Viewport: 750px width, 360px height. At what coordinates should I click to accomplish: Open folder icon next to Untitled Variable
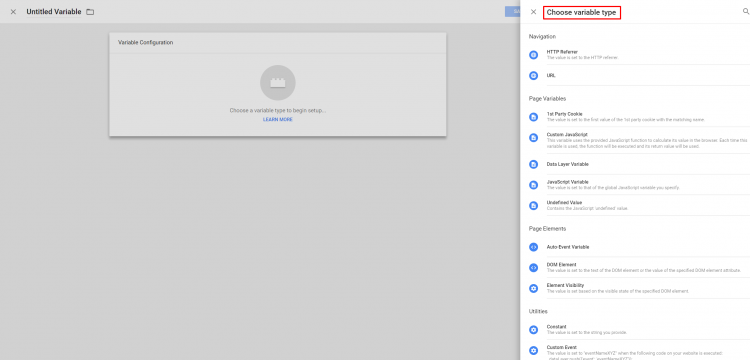(x=90, y=12)
